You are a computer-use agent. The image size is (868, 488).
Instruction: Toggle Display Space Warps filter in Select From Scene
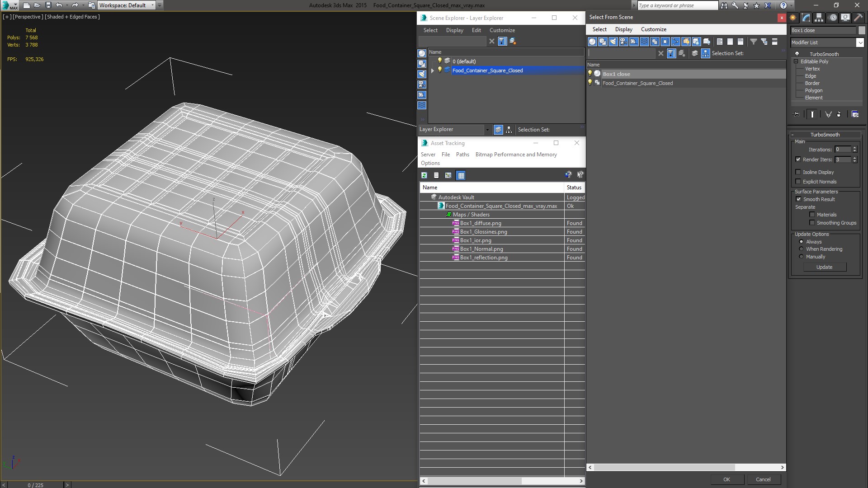click(644, 42)
